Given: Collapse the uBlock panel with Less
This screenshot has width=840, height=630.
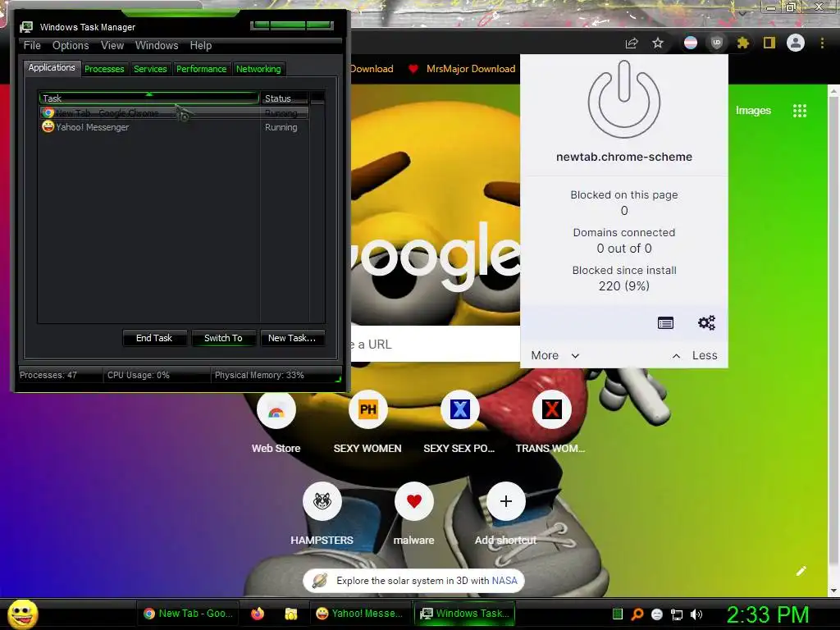Looking at the screenshot, I should pyautogui.click(x=695, y=355).
